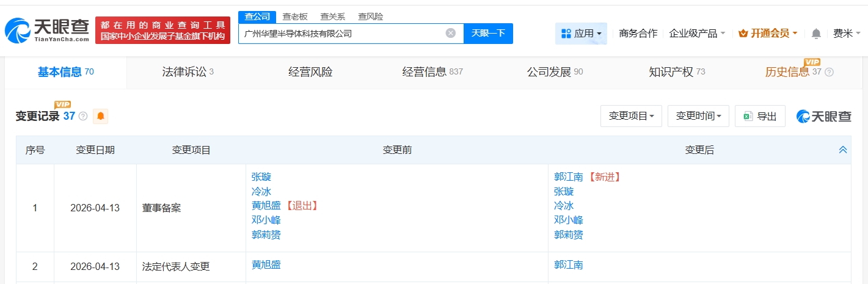868x284 pixels.
Task: Expand the 变更时间 filter dropdown
Action: [698, 116]
